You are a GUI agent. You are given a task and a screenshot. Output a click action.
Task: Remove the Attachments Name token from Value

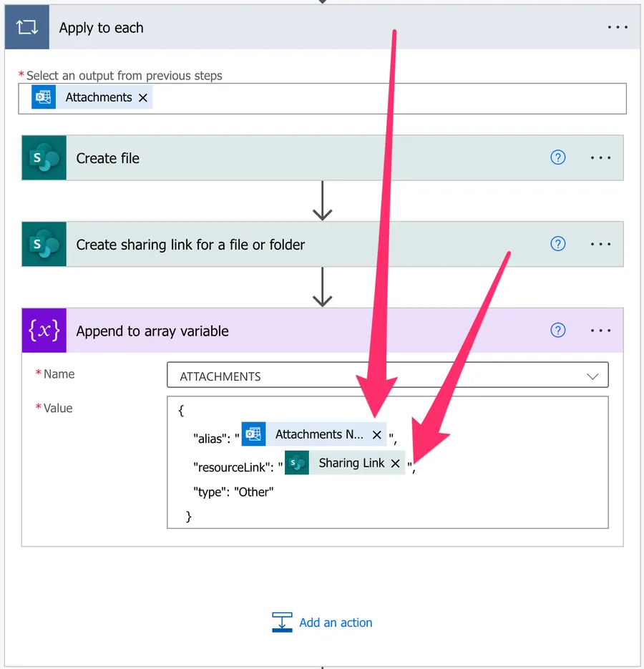(x=377, y=435)
